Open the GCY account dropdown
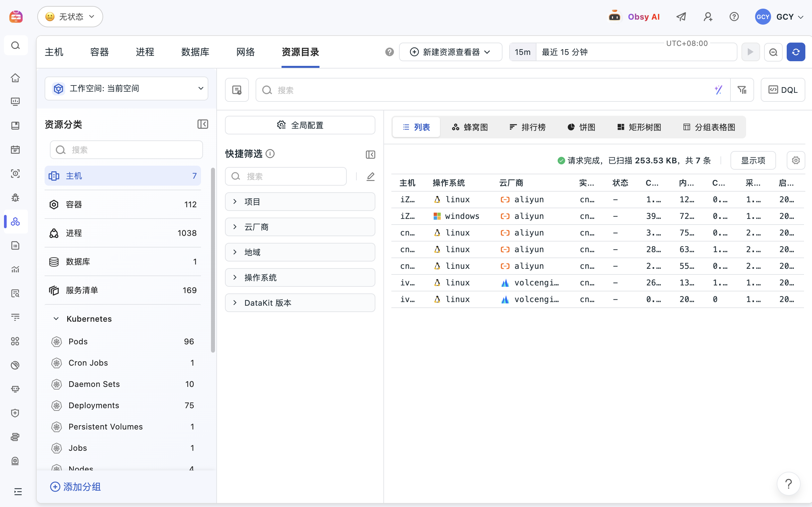This screenshot has width=812, height=507. [779, 17]
